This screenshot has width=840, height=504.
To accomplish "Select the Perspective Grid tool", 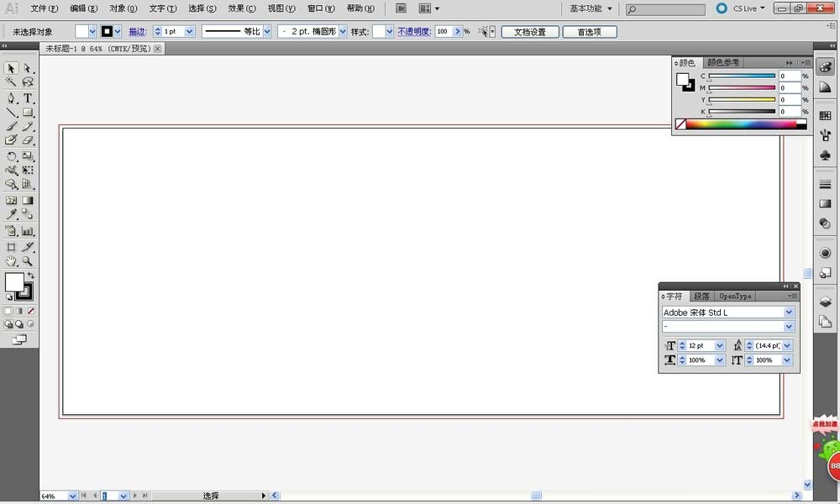I will 28,184.
